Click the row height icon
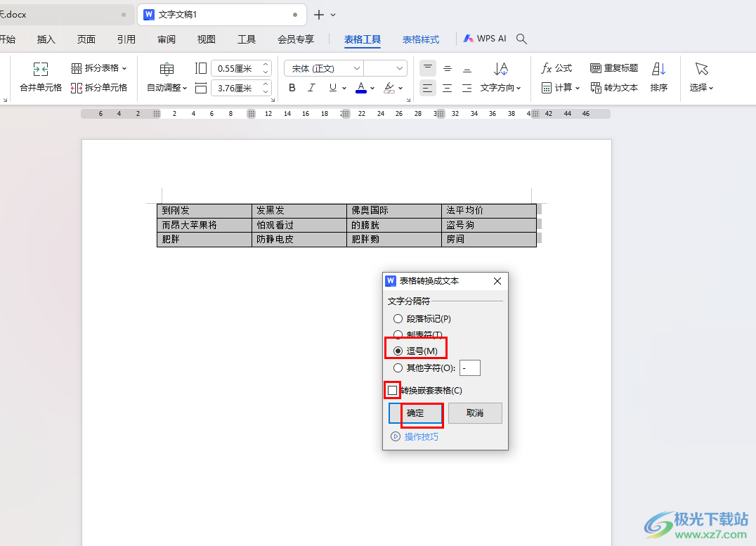Viewport: 756px width, 546px height. click(201, 68)
